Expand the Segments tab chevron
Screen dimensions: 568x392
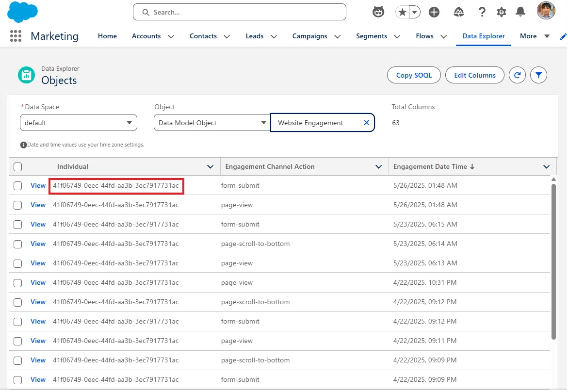[397, 36]
